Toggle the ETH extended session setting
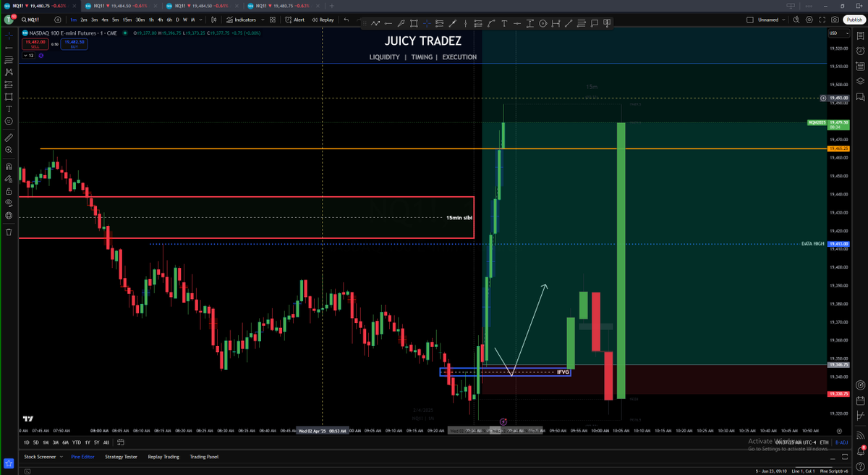Viewport: 868px width, 475px height. [x=825, y=442]
